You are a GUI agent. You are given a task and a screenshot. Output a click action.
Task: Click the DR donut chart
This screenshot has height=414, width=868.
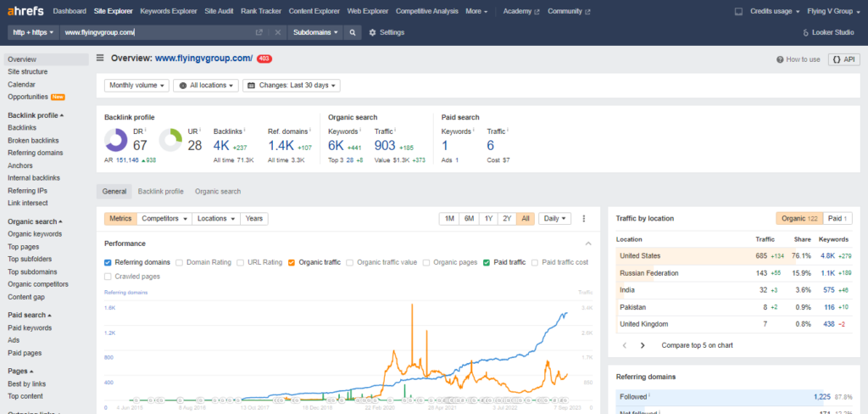tap(116, 140)
